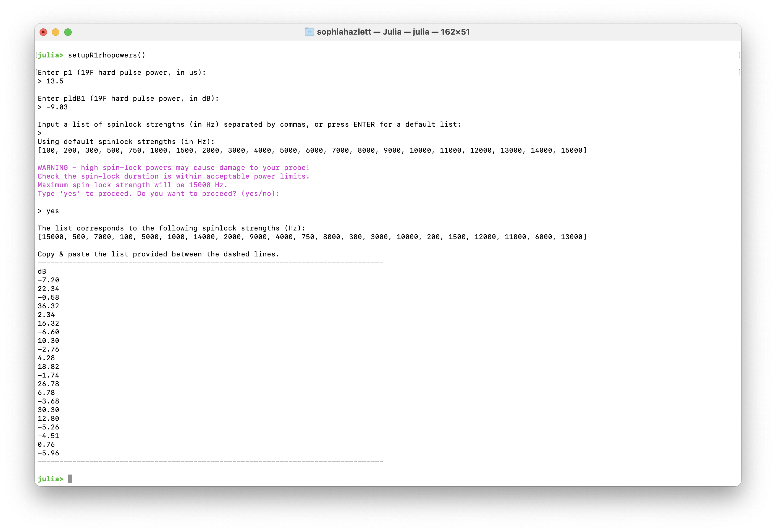Viewport: 776px width, 532px height.
Task: Click the 13.5 input value for p1
Action: (x=55, y=81)
